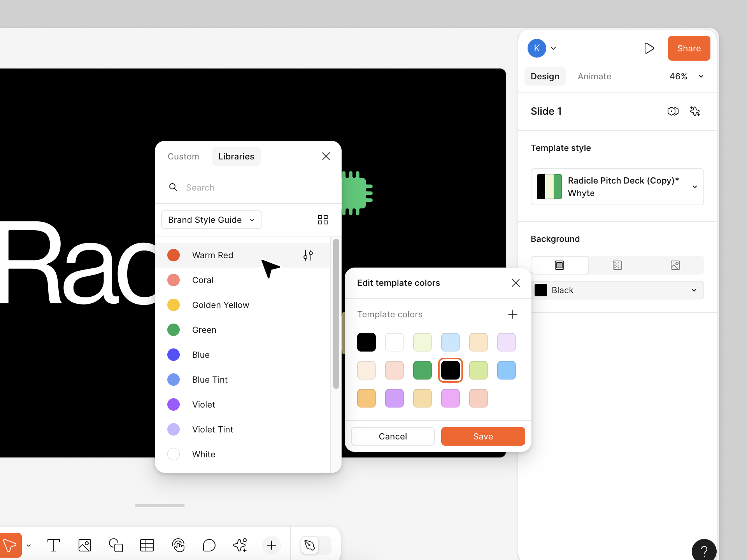Choose the Golden Yellow color style
This screenshot has width=747, height=560.
[243, 305]
